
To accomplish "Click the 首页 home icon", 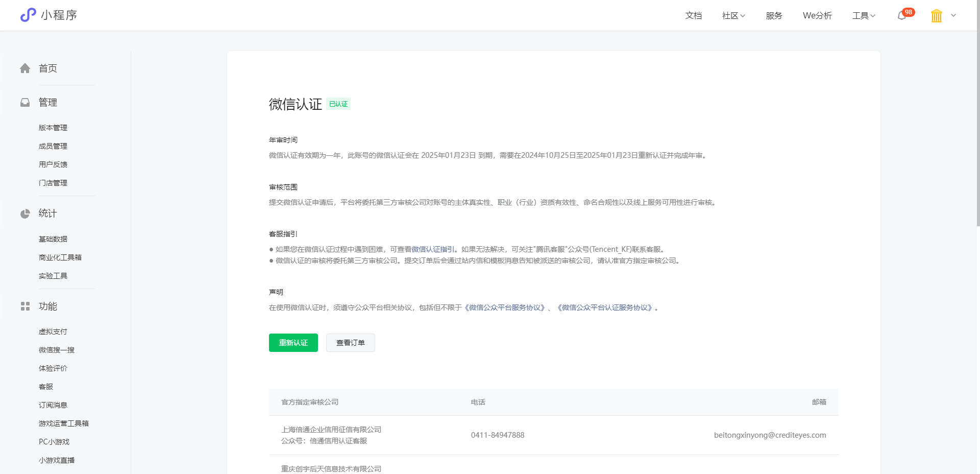I will pos(25,68).
